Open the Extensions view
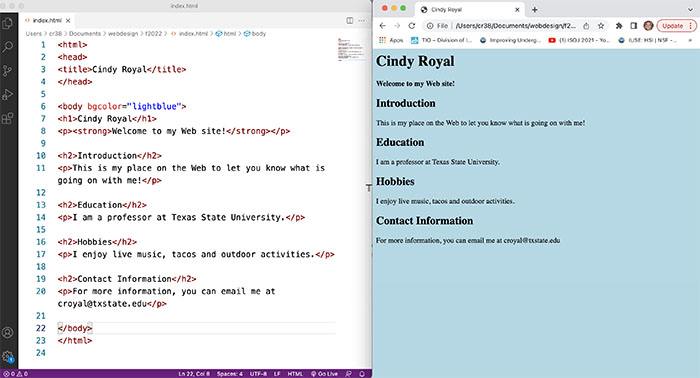The width and height of the screenshot is (700, 378). pos(8,119)
